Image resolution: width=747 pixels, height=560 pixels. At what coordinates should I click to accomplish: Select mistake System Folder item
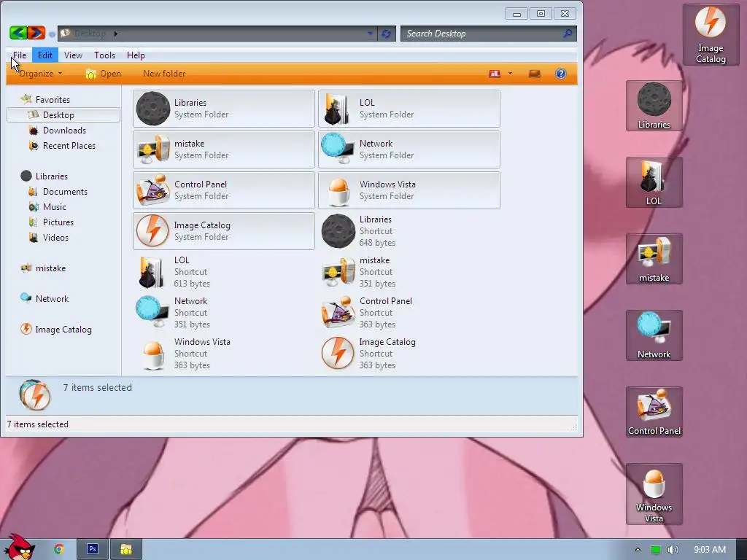pyautogui.click(x=223, y=149)
